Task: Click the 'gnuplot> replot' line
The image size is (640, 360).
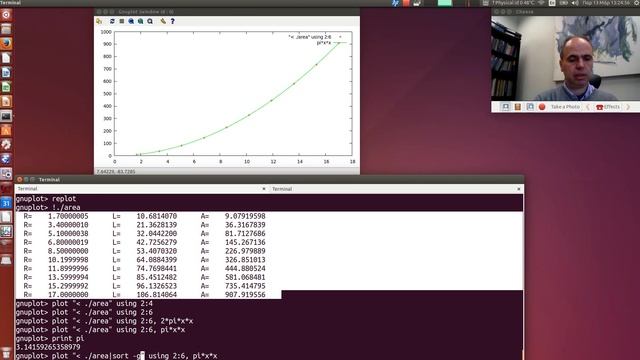Action: [x=46, y=199]
